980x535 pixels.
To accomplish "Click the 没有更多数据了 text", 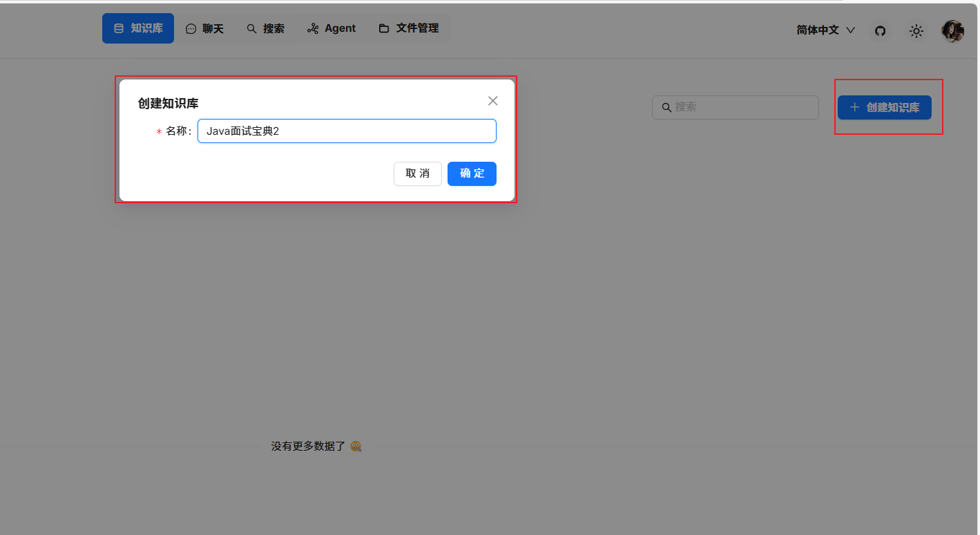I will [308, 447].
